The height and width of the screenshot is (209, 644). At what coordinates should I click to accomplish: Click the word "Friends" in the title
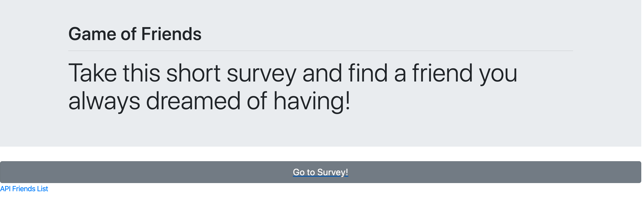coord(172,34)
